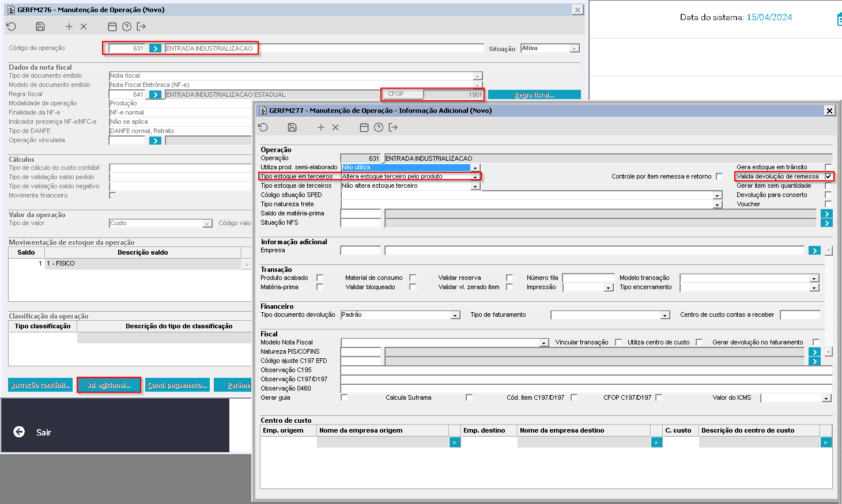842x504 pixels.
Task: Open the Situação dropdown
Action: [x=575, y=49]
